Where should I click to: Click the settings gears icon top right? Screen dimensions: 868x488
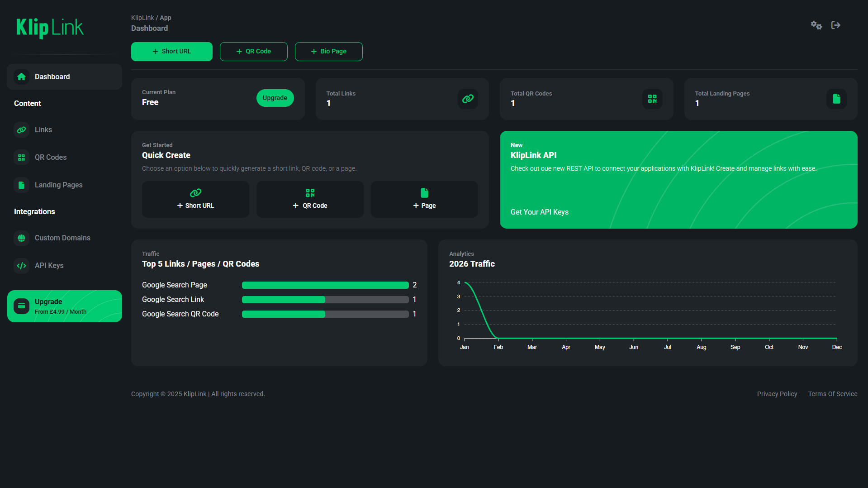tap(816, 25)
